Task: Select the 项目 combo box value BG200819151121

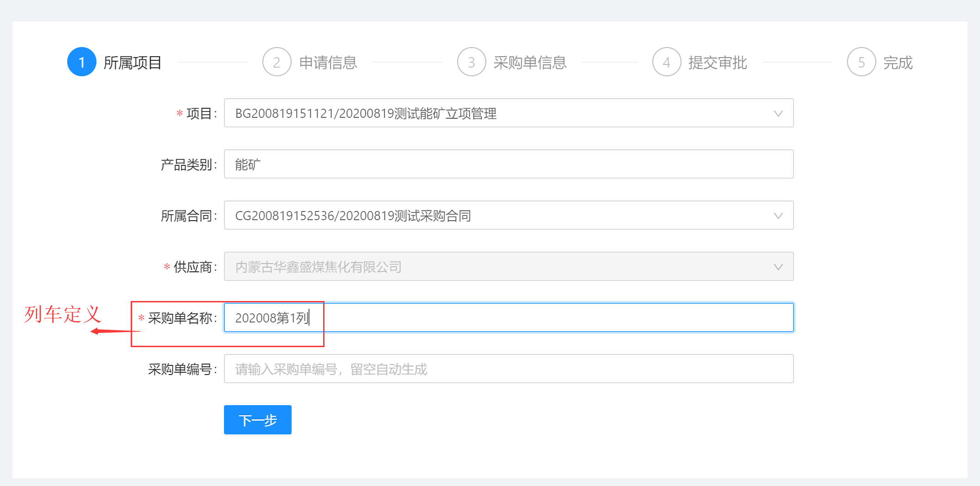Action: [509, 113]
